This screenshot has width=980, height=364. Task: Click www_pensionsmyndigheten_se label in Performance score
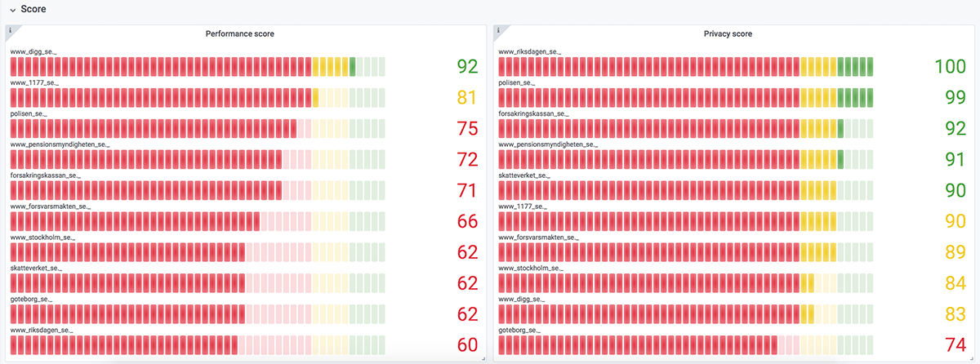tap(60, 144)
